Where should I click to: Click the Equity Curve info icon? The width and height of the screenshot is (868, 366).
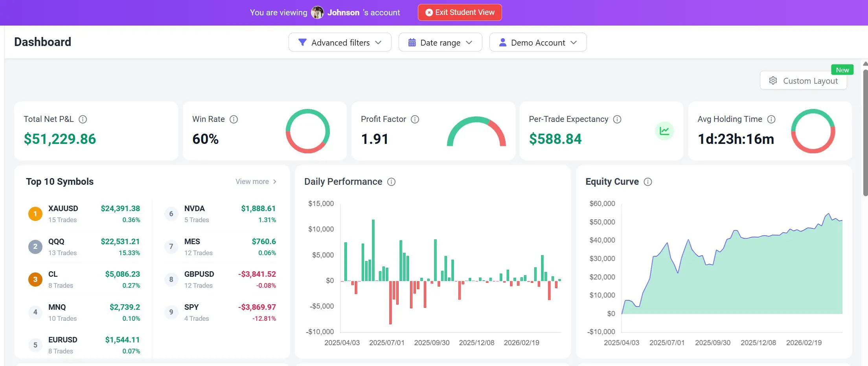pyautogui.click(x=648, y=182)
